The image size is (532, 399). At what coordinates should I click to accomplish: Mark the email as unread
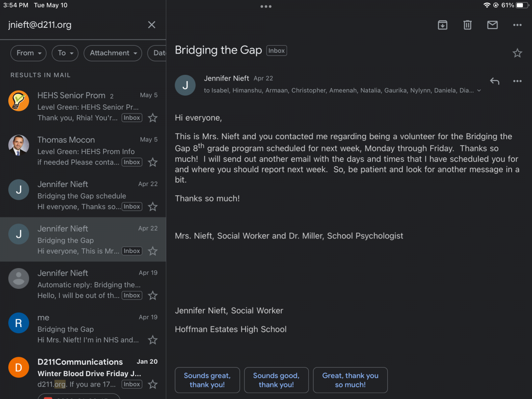493,25
